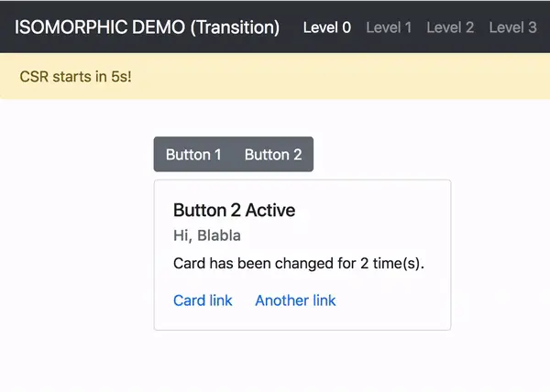This screenshot has width=550, height=392.
Task: Go to Level 2 nav link
Action: point(450,27)
